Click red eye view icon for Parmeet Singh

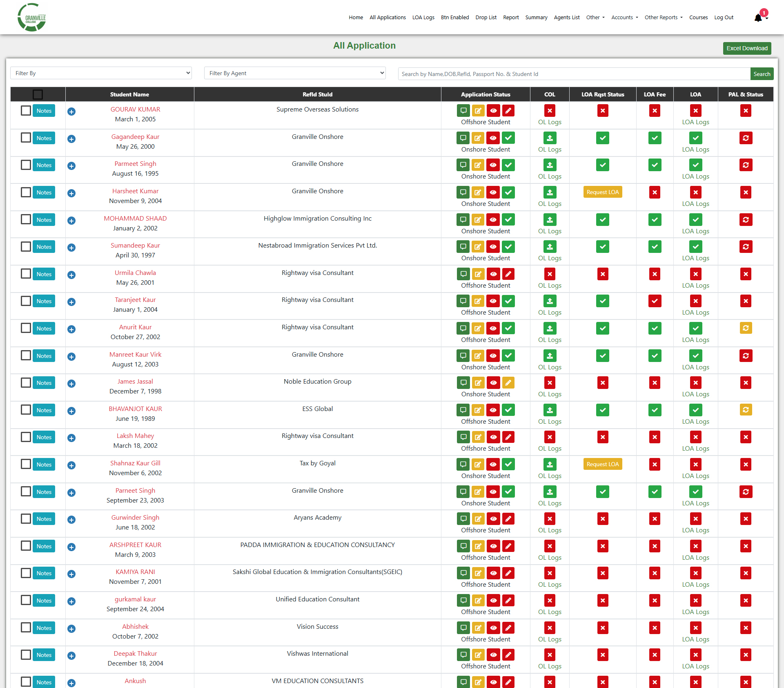tap(493, 165)
